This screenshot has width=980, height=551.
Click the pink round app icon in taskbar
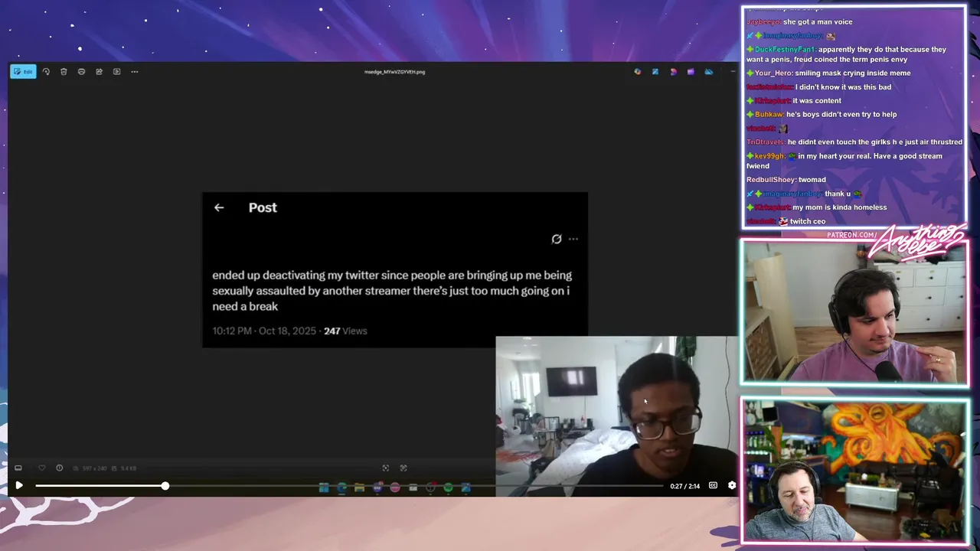click(395, 487)
